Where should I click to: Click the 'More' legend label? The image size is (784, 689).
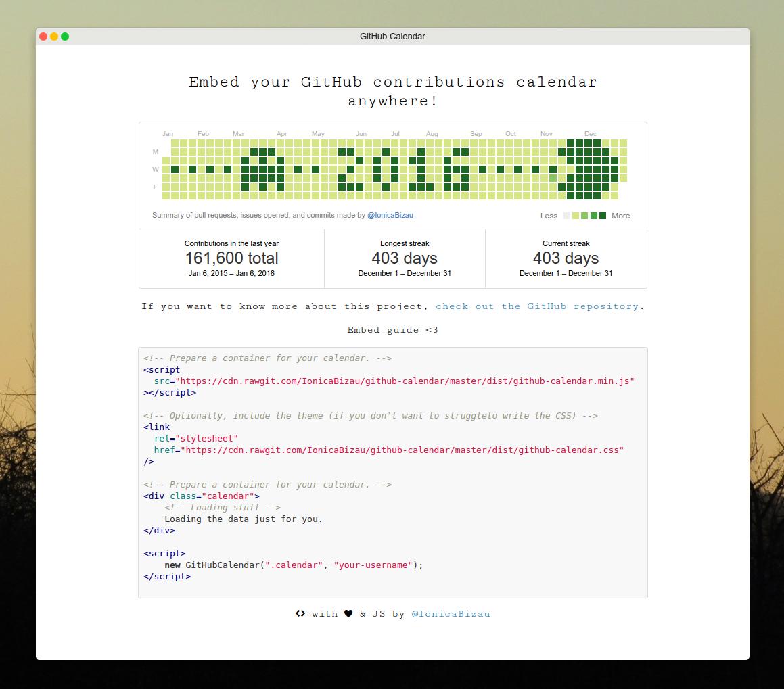click(620, 216)
